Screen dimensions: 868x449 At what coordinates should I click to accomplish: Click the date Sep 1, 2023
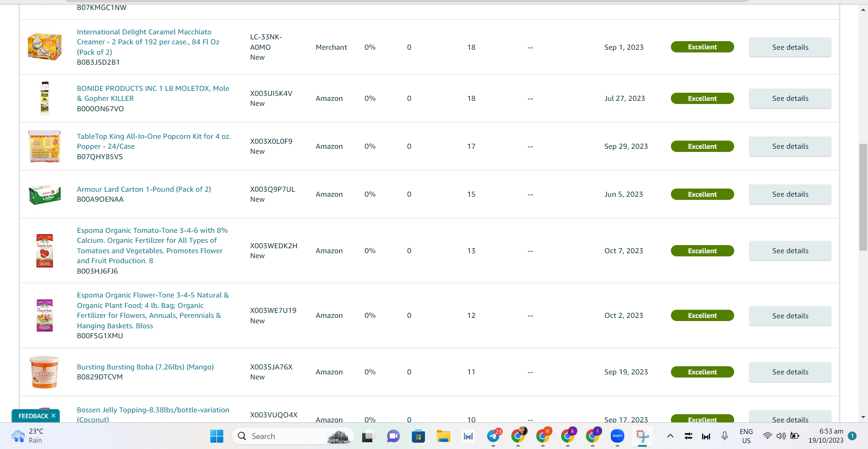pos(624,47)
